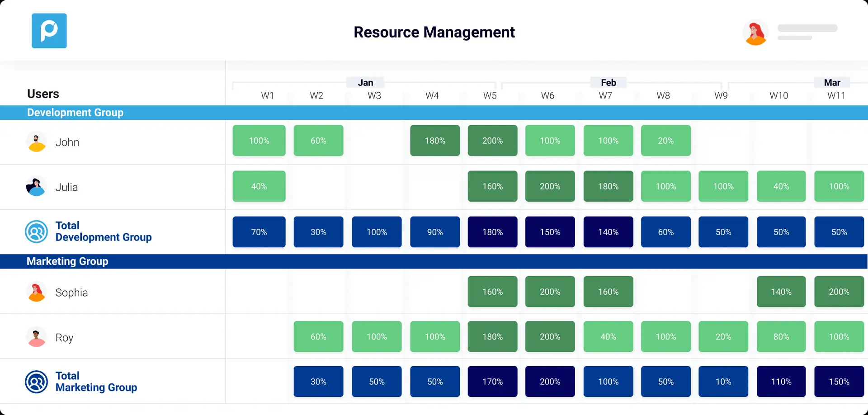Select Julia's profile avatar
This screenshot has width=868, height=415.
pos(36,186)
